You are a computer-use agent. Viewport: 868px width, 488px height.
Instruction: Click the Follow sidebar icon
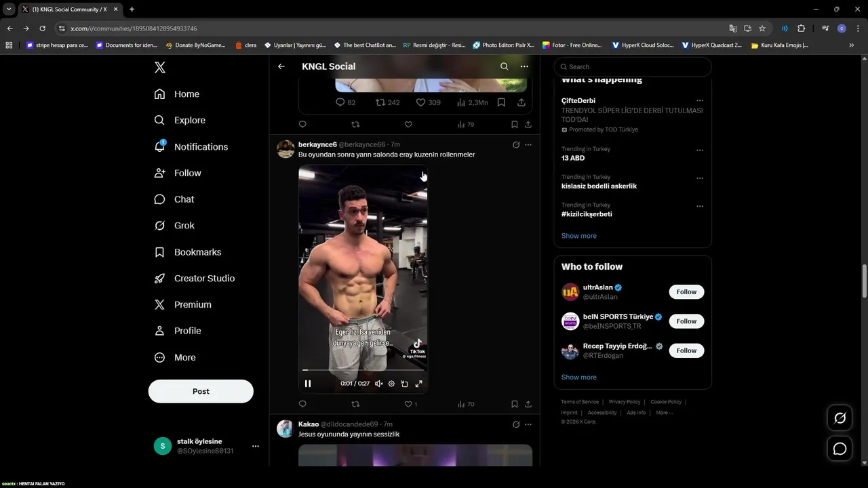coord(160,173)
